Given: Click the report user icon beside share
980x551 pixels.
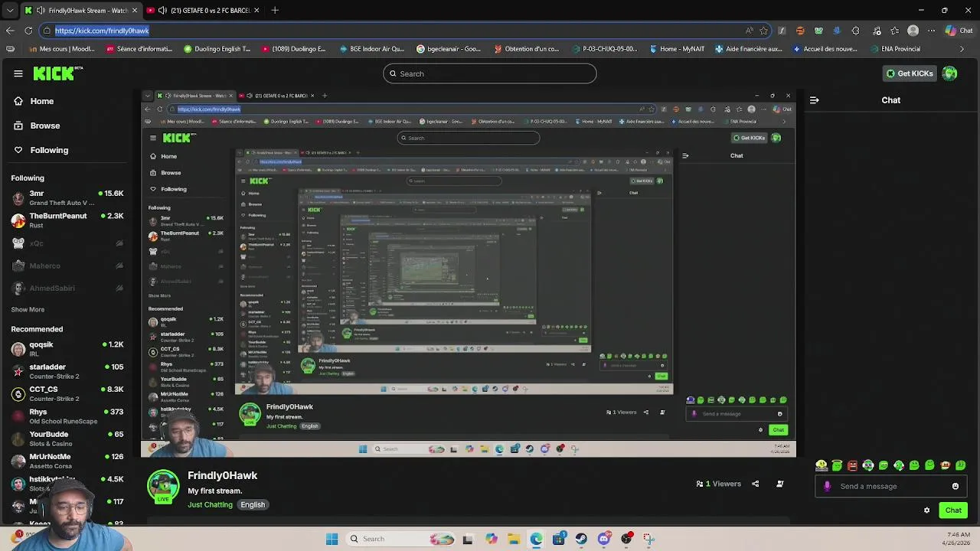Looking at the screenshot, I should pos(779,484).
